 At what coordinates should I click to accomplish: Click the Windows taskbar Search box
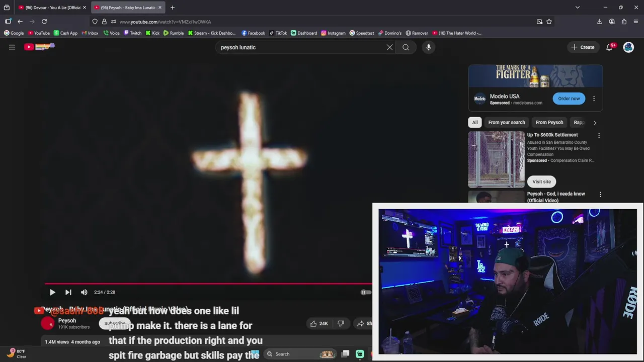(x=299, y=354)
